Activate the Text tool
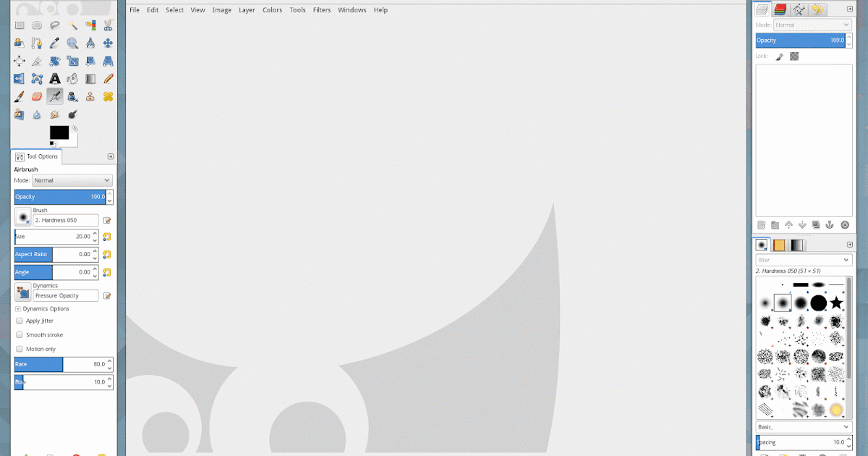Viewport: 868px width, 456px height. tap(54, 78)
